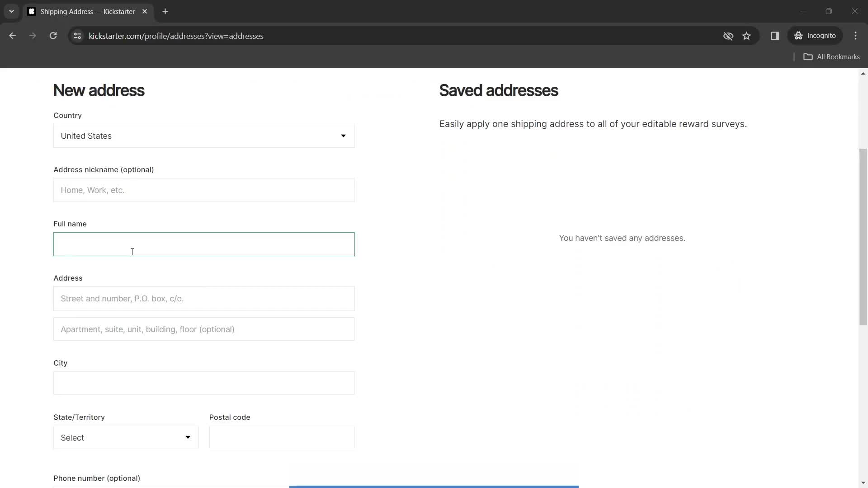Expand the State/Territory Select dropdown

[126, 438]
